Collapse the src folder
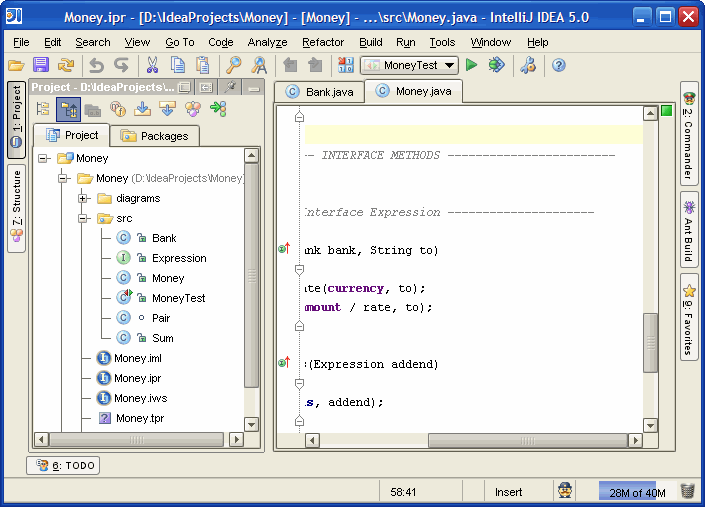Image resolution: width=705 pixels, height=507 pixels. (x=83, y=218)
